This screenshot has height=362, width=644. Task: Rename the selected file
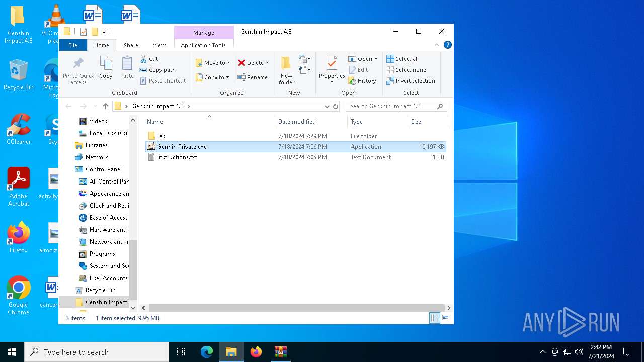(253, 77)
